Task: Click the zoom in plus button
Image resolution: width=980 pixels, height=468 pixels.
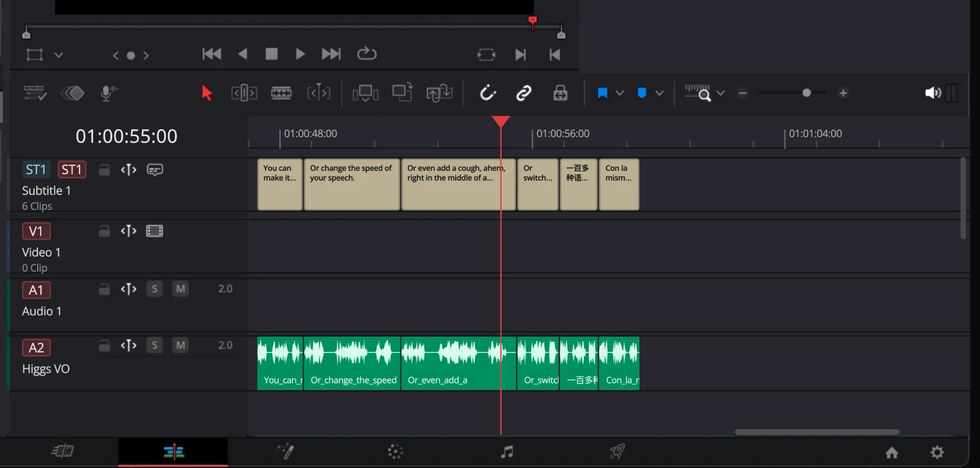Action: tap(843, 93)
